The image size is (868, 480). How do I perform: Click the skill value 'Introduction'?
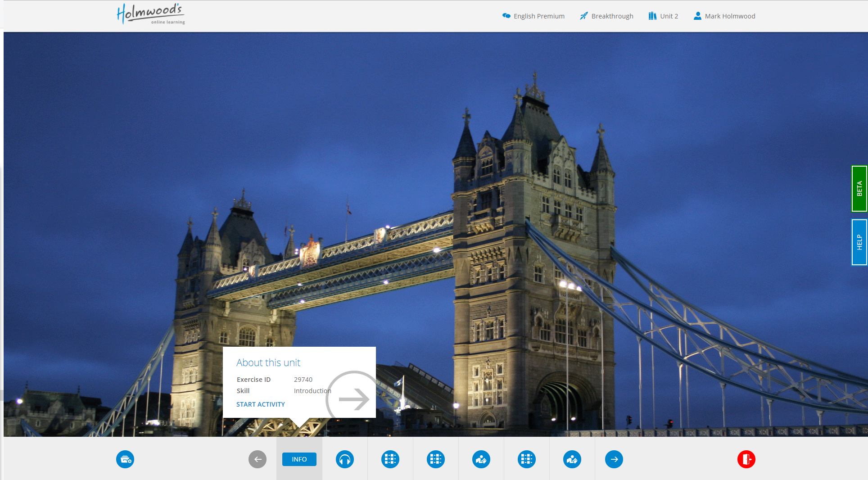pyautogui.click(x=312, y=391)
